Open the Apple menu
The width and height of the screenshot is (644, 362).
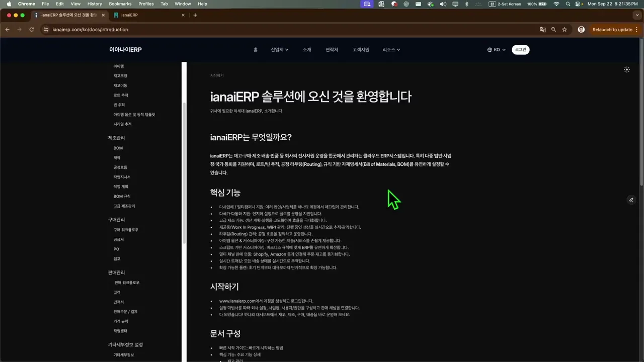pyautogui.click(x=9, y=4)
